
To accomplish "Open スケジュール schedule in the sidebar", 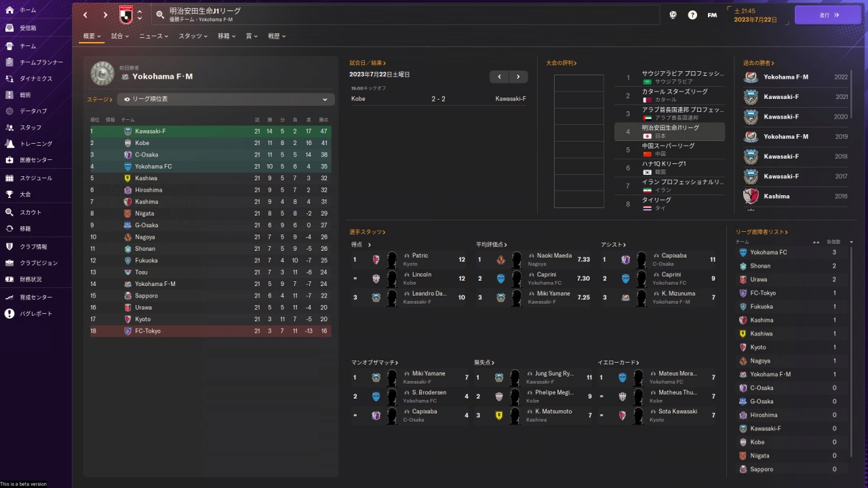I will click(36, 178).
